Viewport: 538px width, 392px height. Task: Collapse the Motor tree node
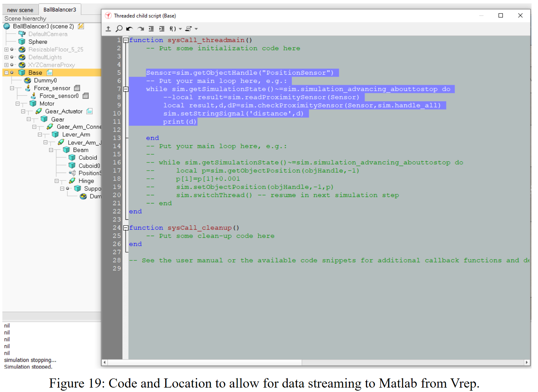tap(17, 104)
